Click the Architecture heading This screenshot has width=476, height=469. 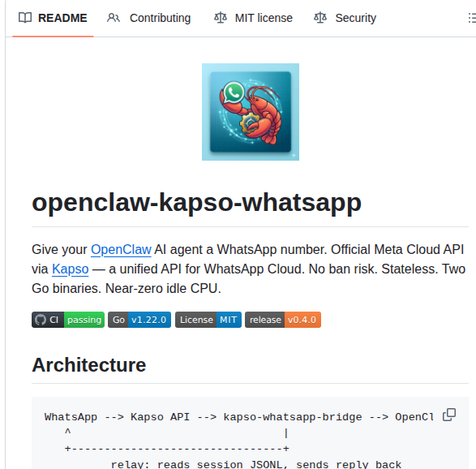[89, 365]
